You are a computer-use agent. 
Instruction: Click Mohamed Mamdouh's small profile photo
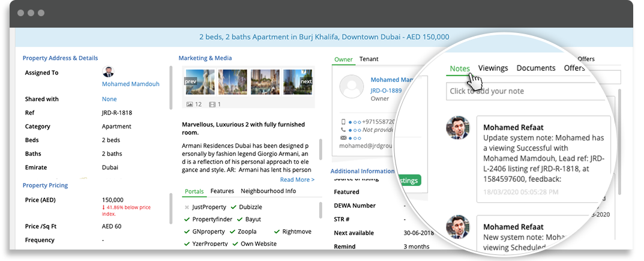108,72
